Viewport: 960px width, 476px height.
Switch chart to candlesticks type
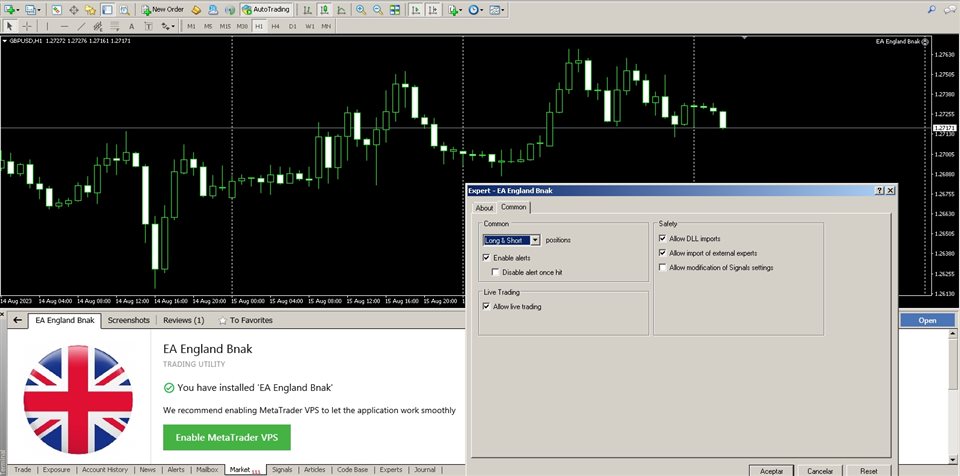(x=323, y=10)
